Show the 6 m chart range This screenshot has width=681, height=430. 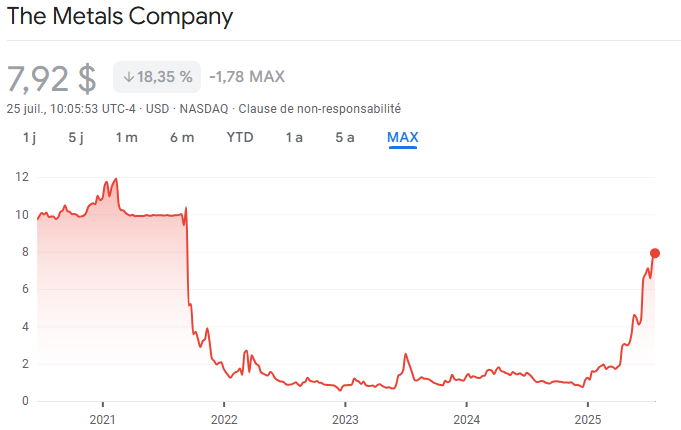click(x=182, y=137)
